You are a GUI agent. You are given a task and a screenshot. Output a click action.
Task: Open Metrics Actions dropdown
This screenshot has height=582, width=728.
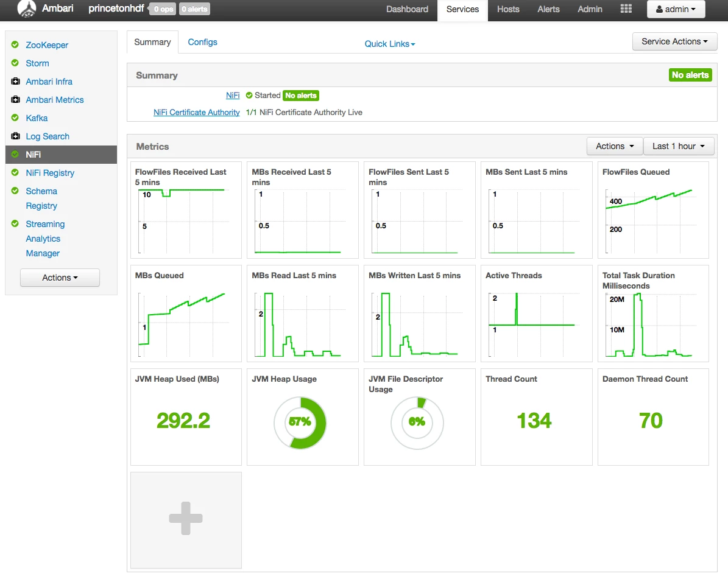pyautogui.click(x=615, y=146)
